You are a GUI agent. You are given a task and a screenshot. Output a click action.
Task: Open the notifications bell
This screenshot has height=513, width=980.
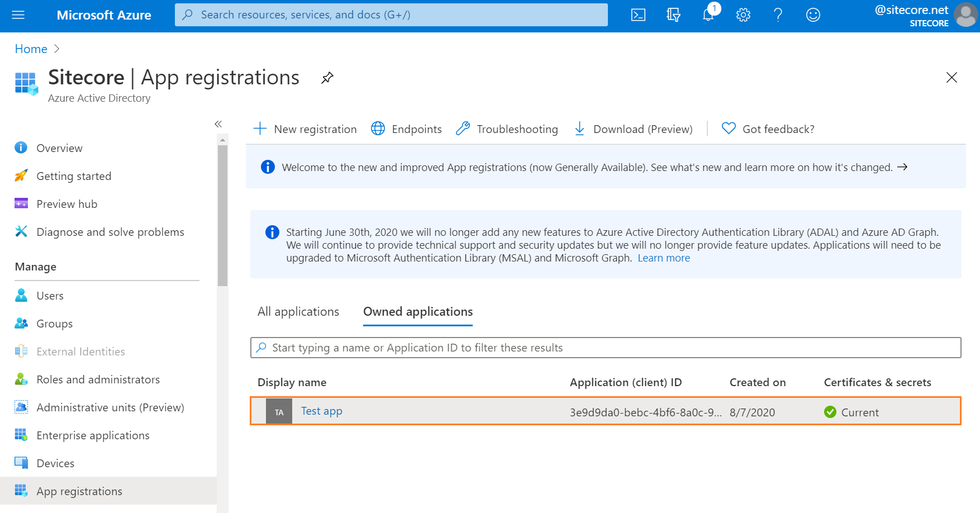click(x=708, y=15)
